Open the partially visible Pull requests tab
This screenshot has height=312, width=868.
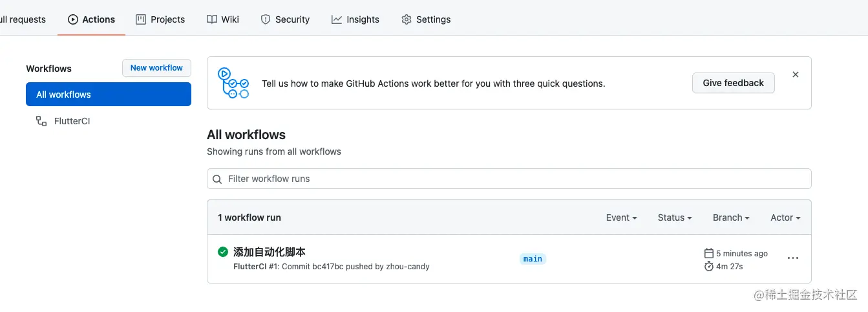(x=23, y=19)
